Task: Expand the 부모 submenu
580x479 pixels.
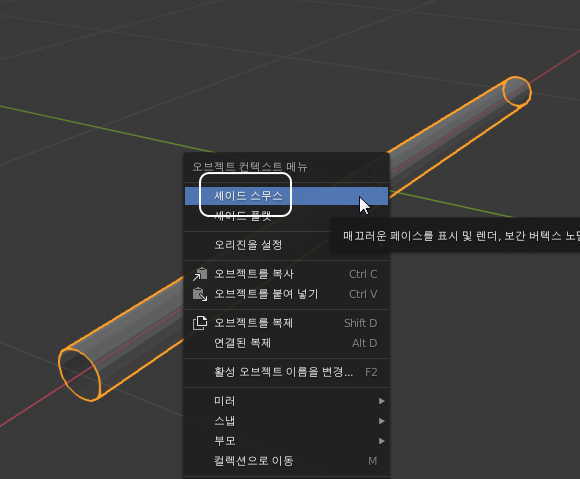Action: [286, 441]
